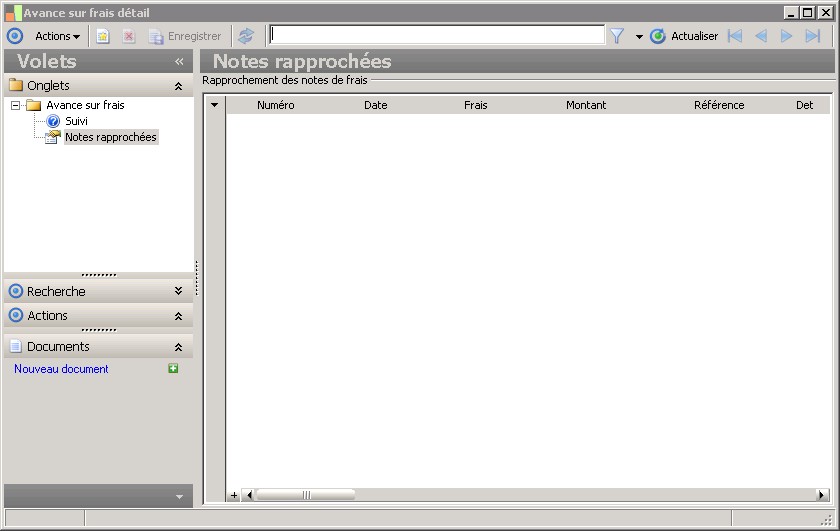
Task: Minimize the Avance sur frais détail window
Action: point(792,12)
